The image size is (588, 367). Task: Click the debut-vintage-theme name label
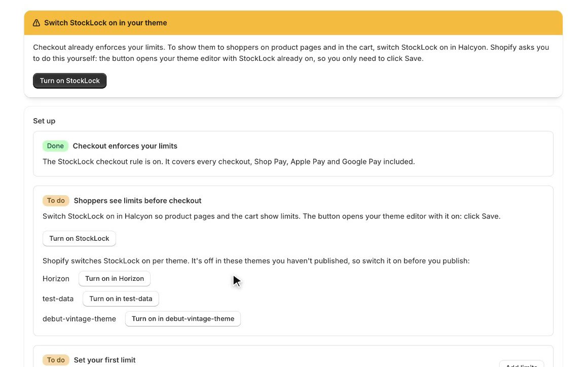tap(79, 319)
